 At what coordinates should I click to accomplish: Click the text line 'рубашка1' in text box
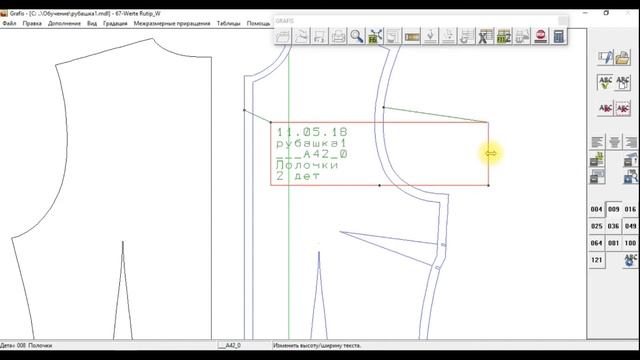tap(311, 144)
